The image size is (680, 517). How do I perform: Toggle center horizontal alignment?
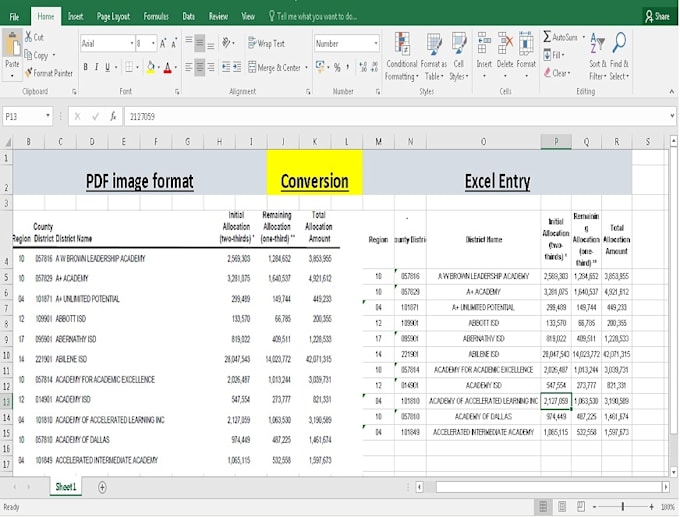click(199, 67)
